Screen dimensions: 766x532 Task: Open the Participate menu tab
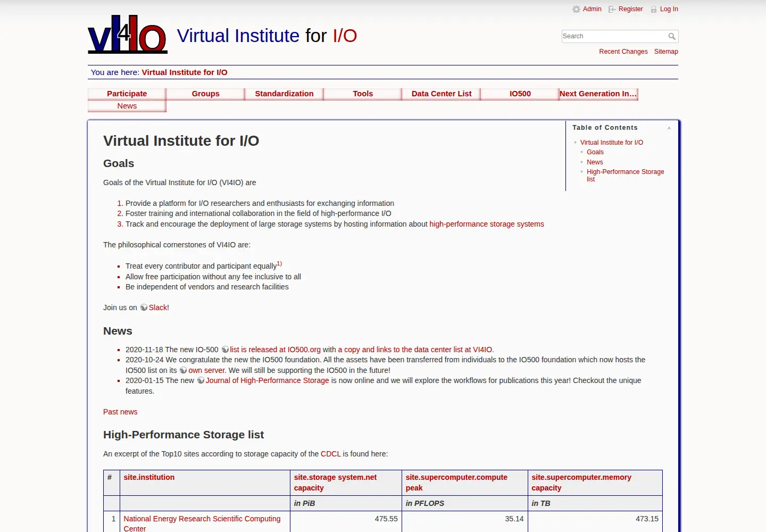(x=127, y=94)
